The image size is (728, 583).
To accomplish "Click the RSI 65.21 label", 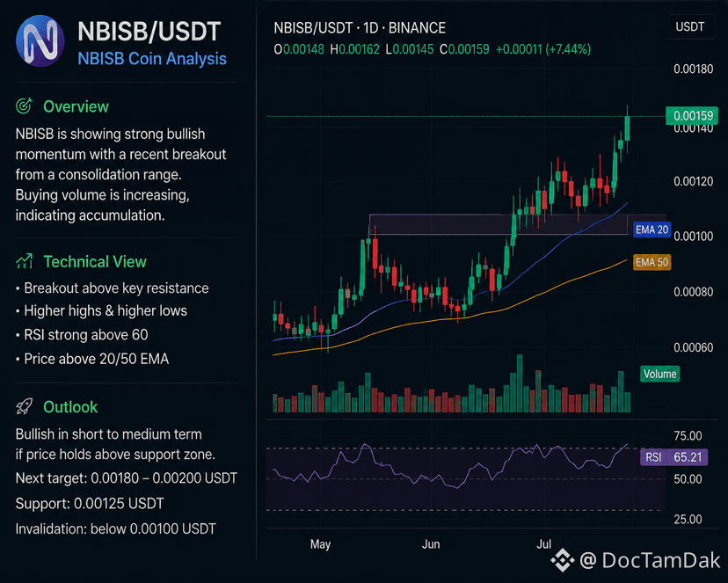I will 674,457.
